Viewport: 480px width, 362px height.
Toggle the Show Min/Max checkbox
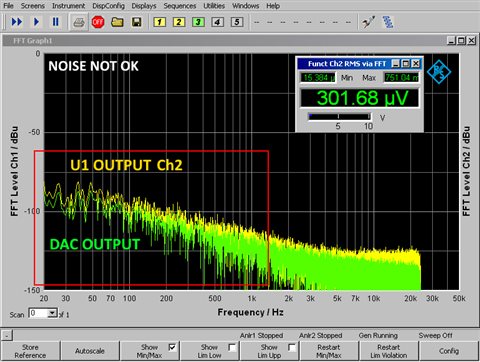coord(172,347)
